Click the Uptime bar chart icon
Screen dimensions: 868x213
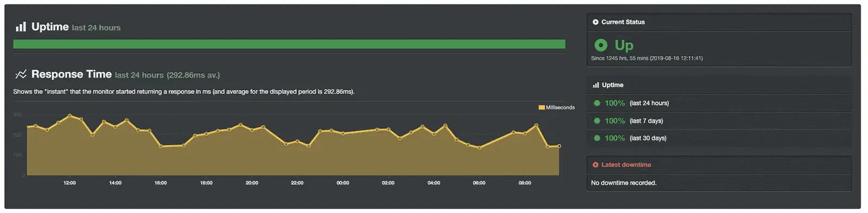[21, 27]
